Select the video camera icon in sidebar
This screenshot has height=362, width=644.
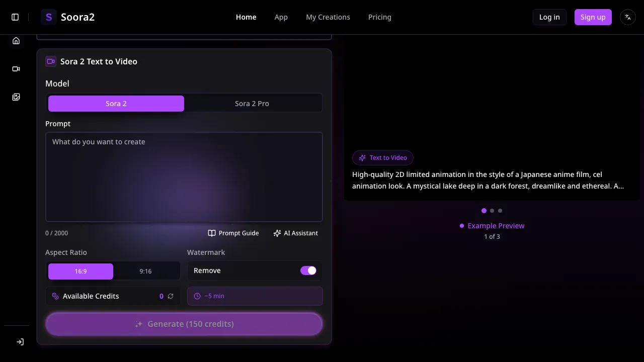point(16,69)
